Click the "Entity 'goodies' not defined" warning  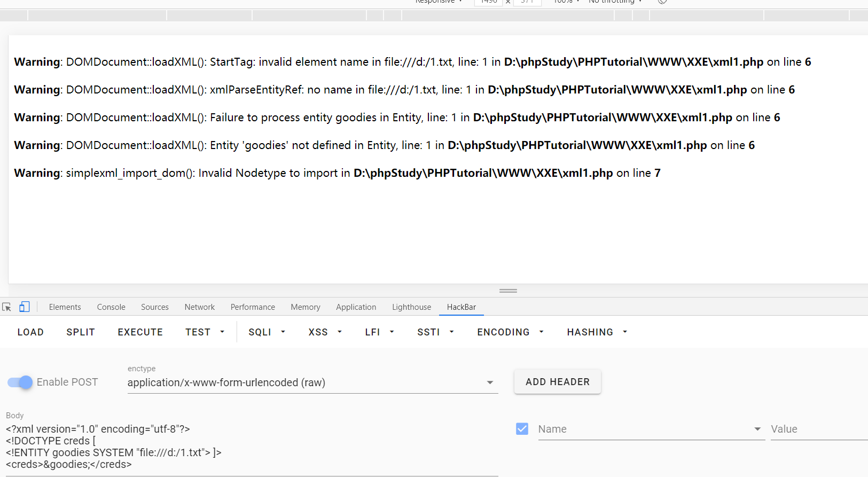[x=385, y=145]
